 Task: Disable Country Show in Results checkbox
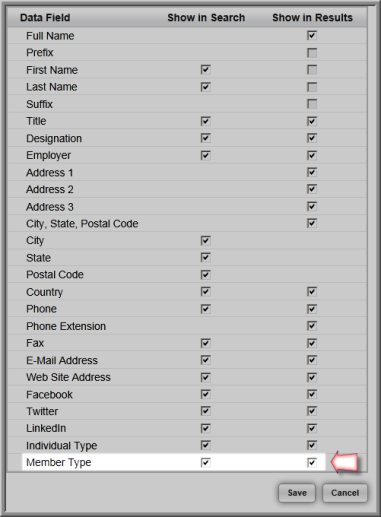(312, 292)
